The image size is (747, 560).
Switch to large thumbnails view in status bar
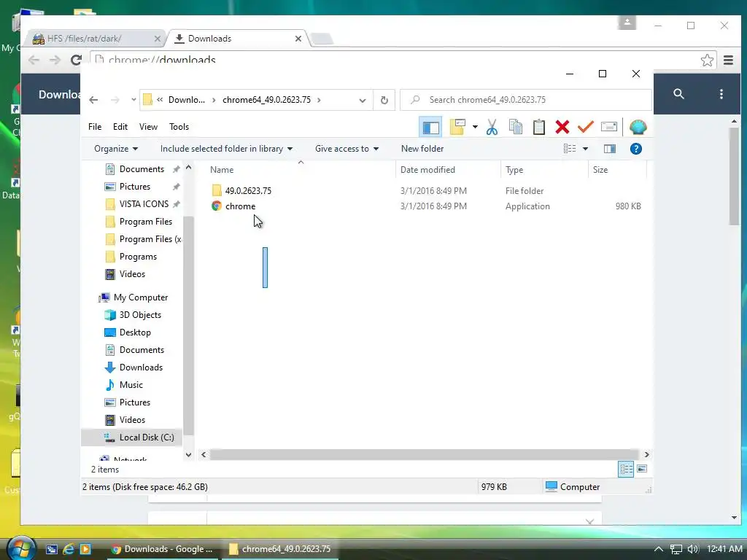click(642, 469)
